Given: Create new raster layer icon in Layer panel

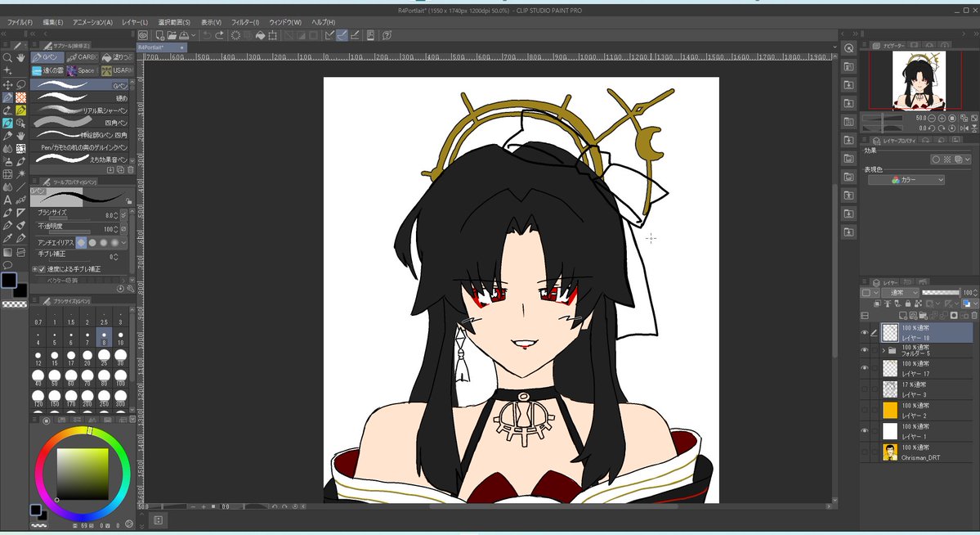Looking at the screenshot, I should tap(904, 316).
